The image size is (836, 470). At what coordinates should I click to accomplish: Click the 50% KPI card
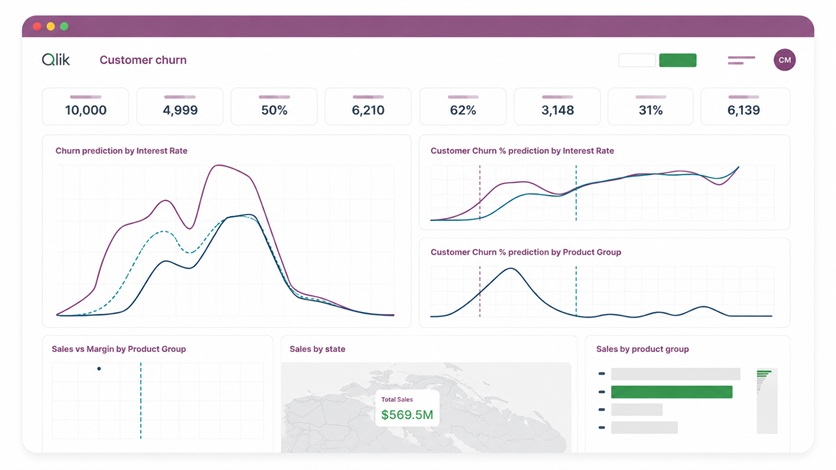[x=274, y=107]
